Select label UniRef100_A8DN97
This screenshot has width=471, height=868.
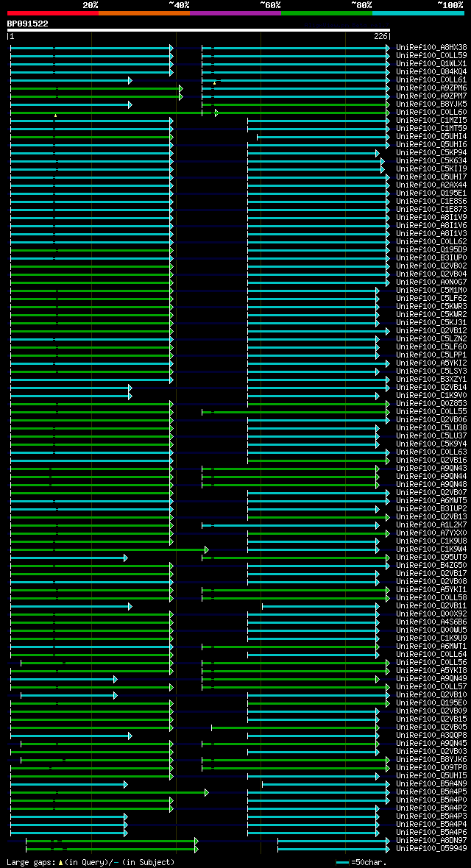432,840
